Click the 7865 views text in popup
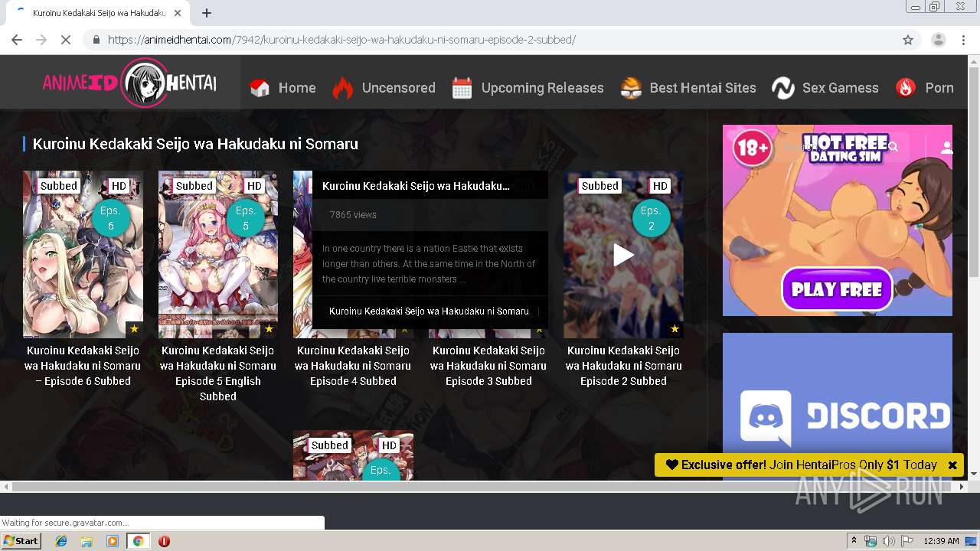 tap(353, 215)
